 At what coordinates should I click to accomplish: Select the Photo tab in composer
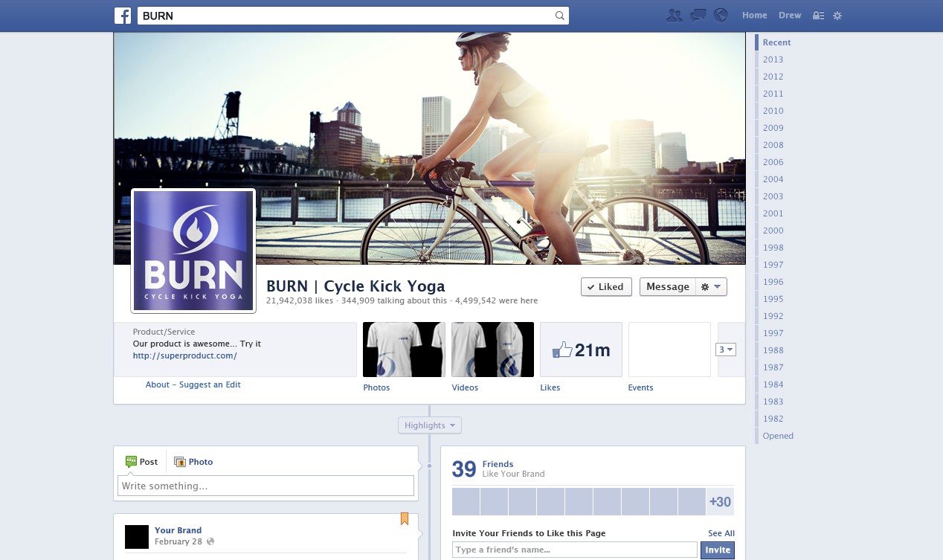pyautogui.click(x=193, y=462)
